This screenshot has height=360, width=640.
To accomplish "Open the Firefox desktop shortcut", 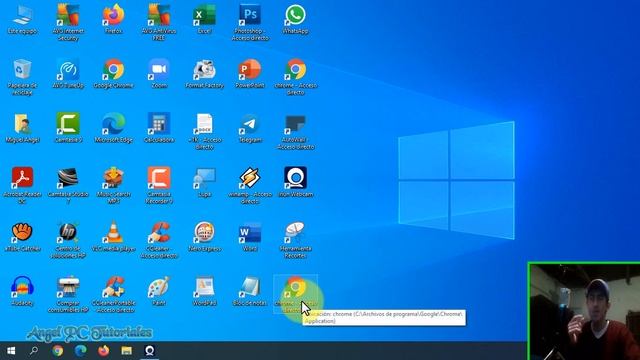I will (x=113, y=19).
